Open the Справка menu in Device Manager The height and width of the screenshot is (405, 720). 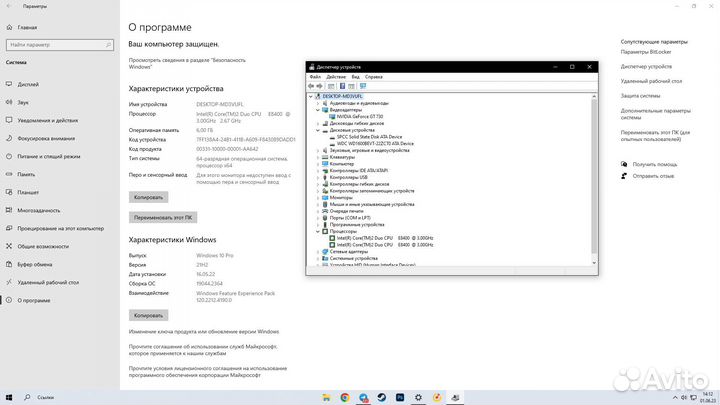[x=373, y=76]
